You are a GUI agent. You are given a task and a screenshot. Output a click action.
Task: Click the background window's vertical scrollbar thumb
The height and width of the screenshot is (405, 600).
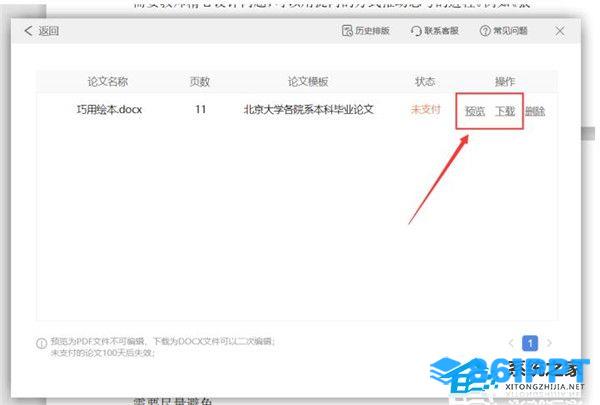pyautogui.click(x=588, y=134)
